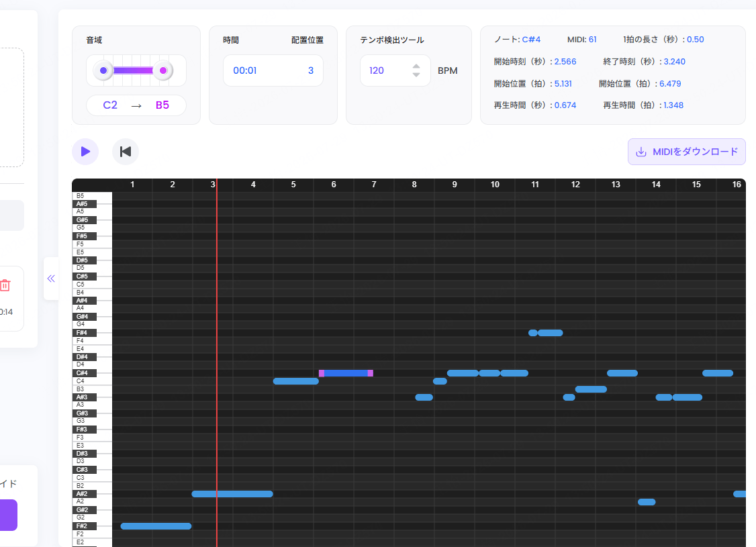Collapse the sidebar with double-chevron icon
This screenshot has width=756, height=547.
[51, 279]
